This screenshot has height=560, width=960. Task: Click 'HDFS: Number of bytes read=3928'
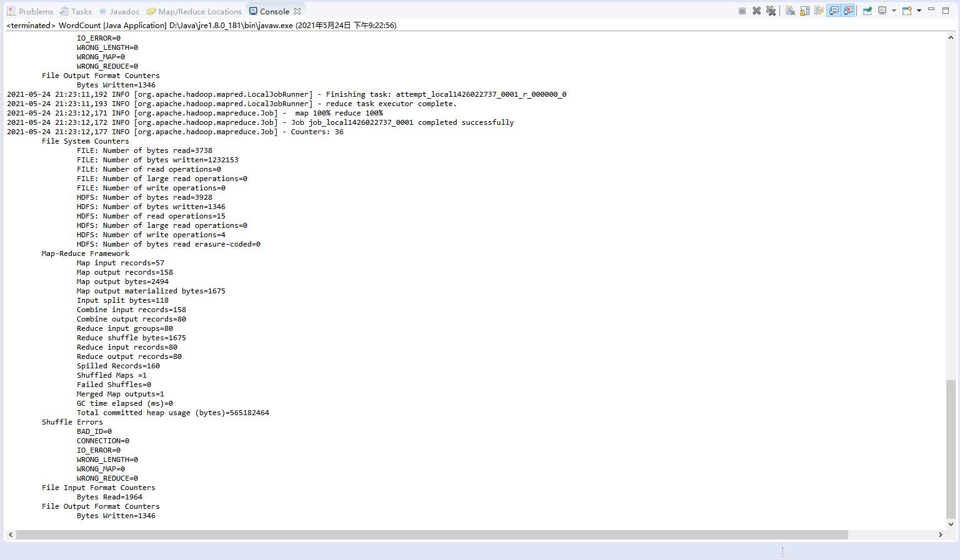(144, 197)
